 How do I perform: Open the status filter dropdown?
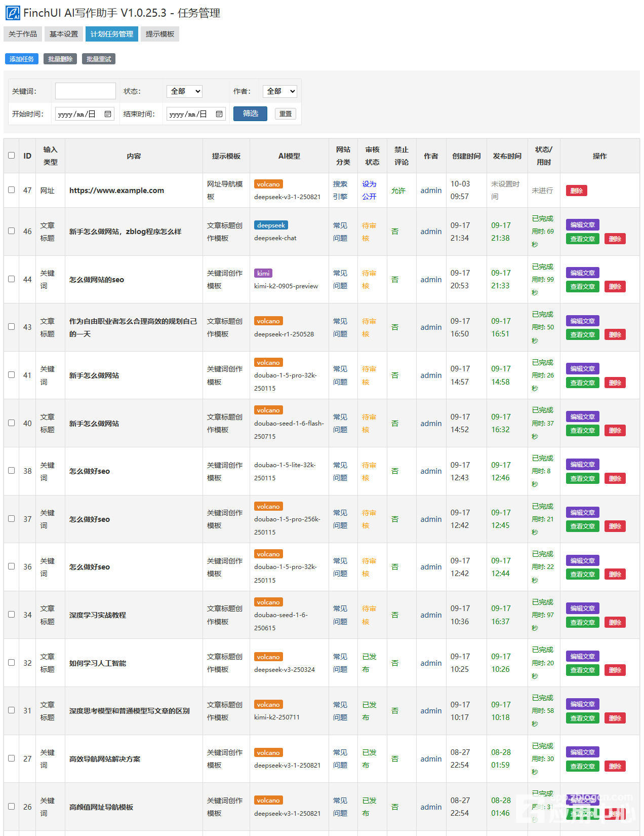pos(184,91)
